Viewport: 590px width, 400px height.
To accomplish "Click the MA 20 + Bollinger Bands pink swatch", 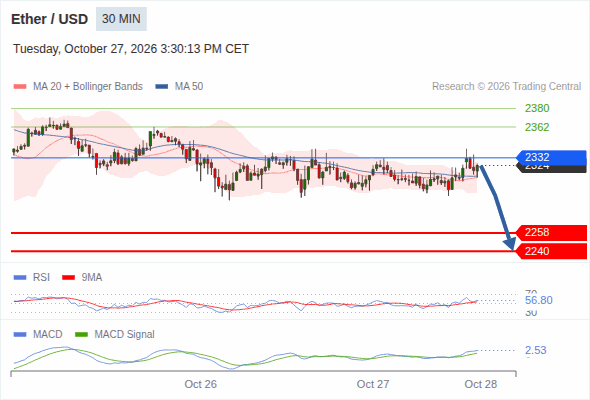I will click(x=20, y=87).
